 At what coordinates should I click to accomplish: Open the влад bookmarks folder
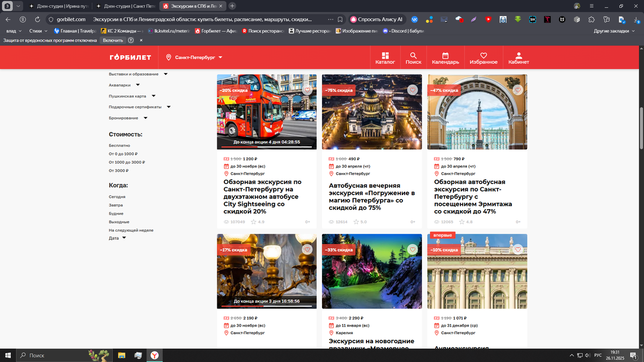pyautogui.click(x=14, y=31)
